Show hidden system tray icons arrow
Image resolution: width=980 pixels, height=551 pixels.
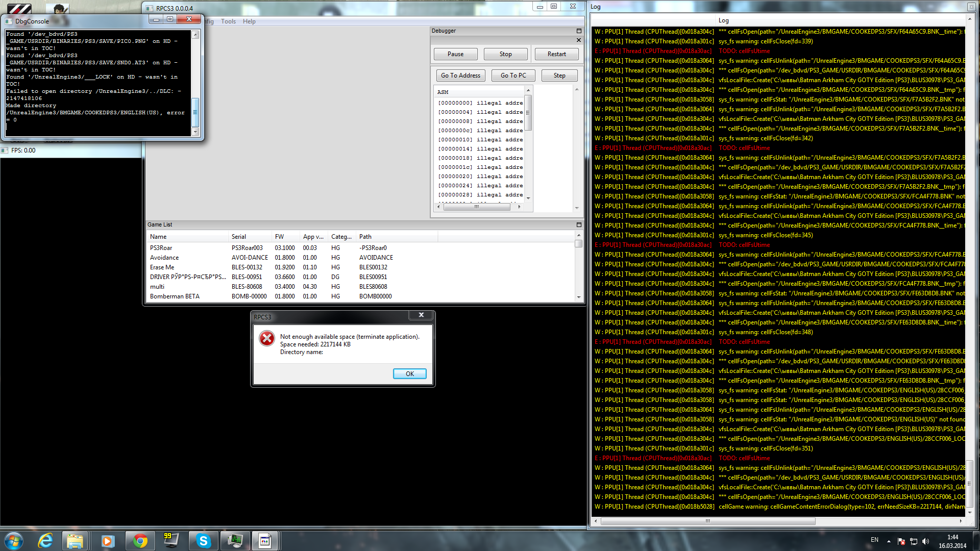(889, 541)
